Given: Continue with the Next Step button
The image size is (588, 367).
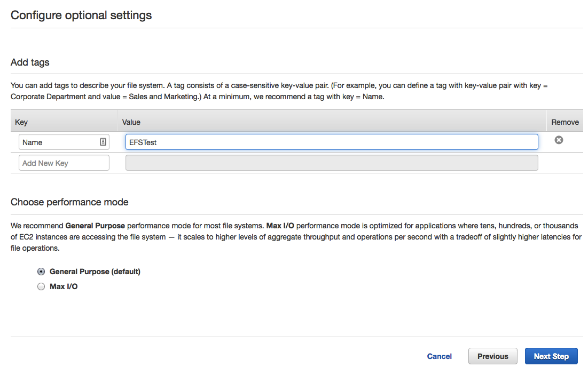Looking at the screenshot, I should [x=551, y=356].
